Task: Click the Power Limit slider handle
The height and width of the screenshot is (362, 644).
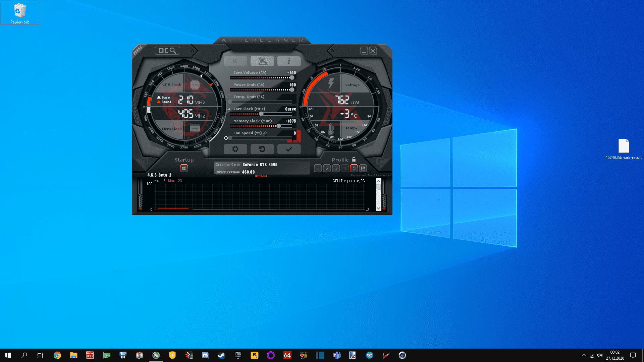Action: (292, 90)
